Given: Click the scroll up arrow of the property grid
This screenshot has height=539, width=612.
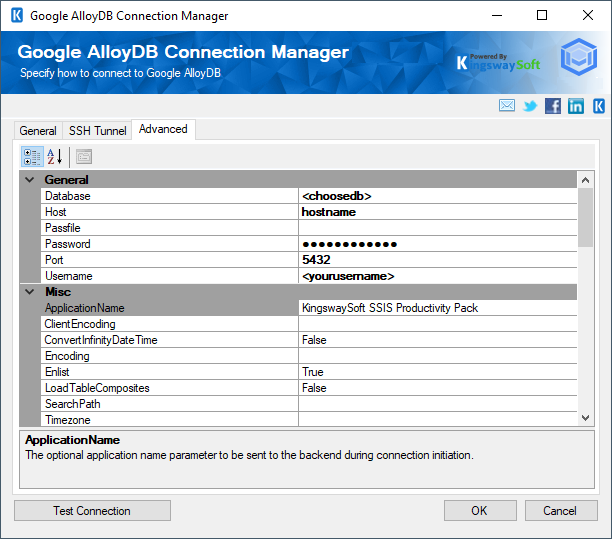Looking at the screenshot, I should [585, 180].
